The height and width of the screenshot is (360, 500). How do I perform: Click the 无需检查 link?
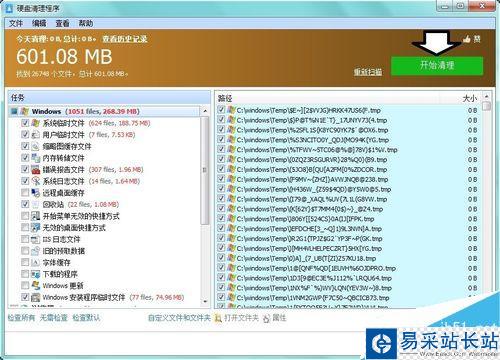point(54,318)
